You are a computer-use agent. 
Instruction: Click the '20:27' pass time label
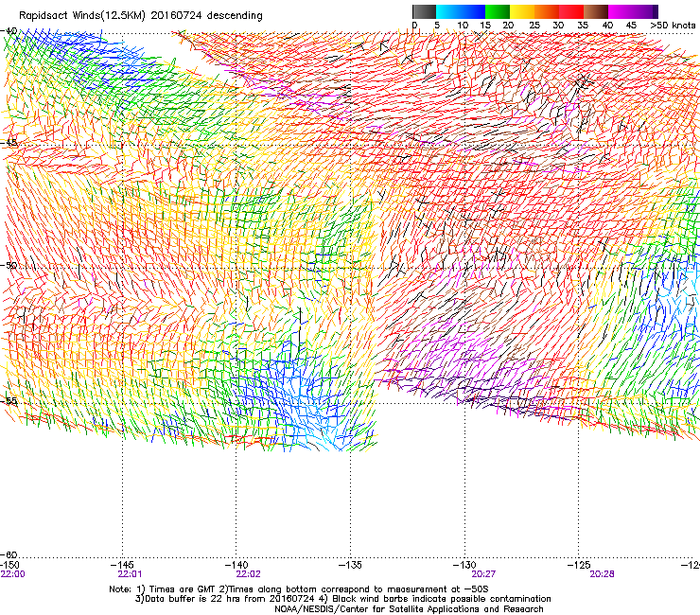(484, 574)
